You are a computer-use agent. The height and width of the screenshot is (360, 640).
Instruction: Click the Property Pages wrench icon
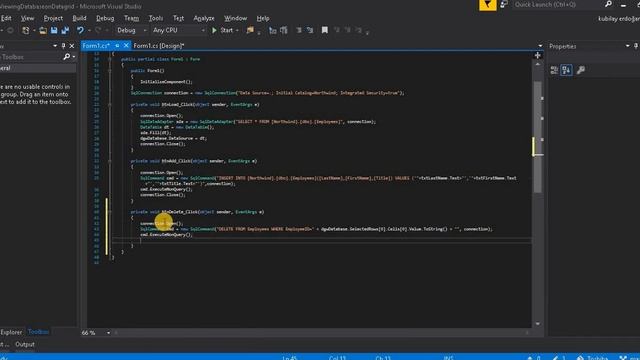581,70
